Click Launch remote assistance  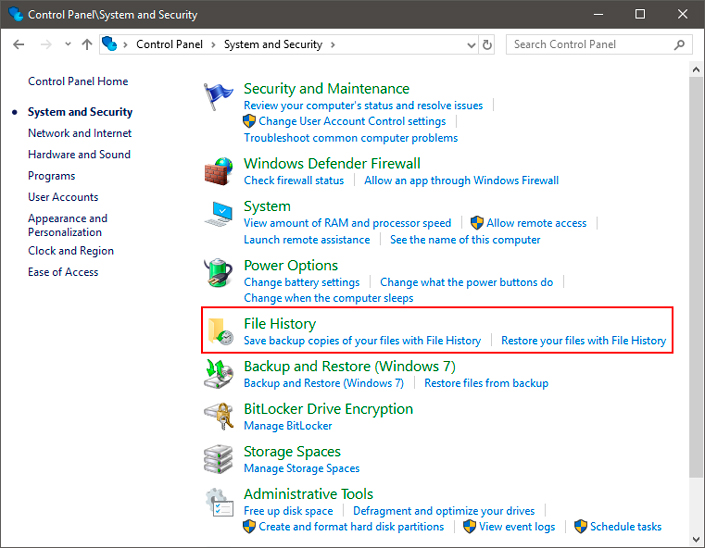click(x=307, y=240)
